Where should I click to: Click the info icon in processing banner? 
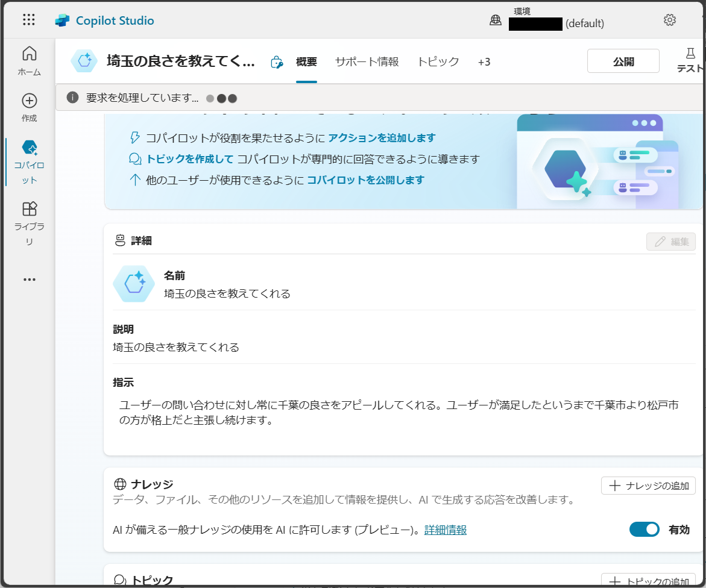tap(72, 97)
